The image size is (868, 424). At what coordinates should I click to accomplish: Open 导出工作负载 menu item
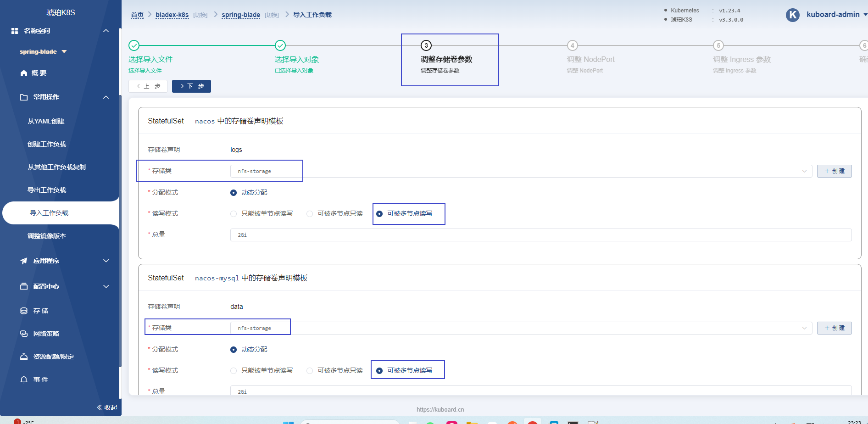(47, 190)
